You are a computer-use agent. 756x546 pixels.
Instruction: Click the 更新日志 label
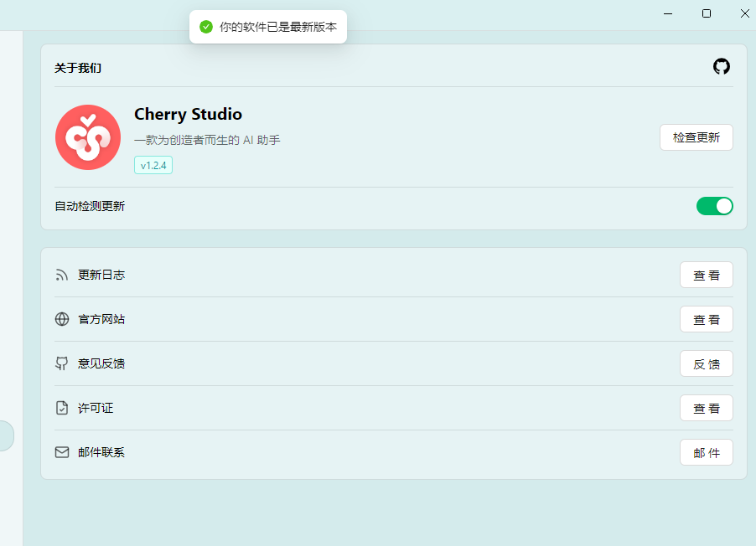101,275
